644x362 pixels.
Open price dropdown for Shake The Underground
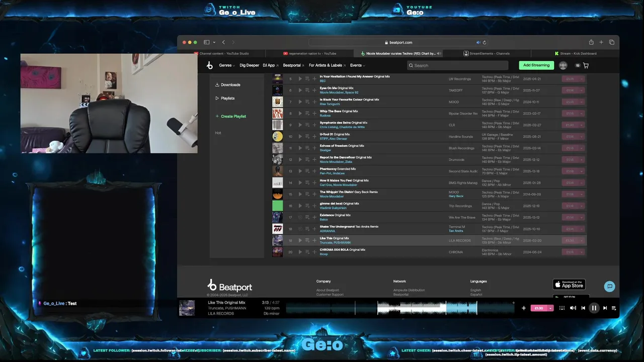[x=582, y=229]
